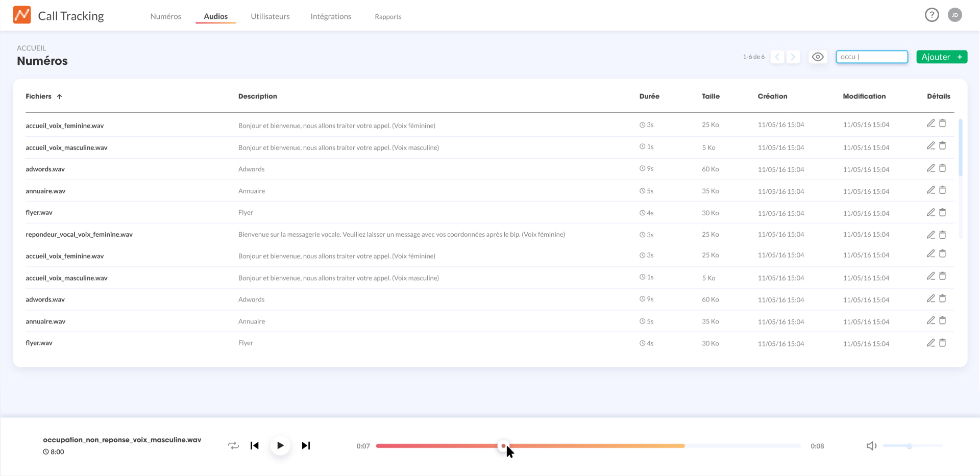Edit the adwords.wav file in first listing
This screenshot has height=476, width=980.
(x=930, y=168)
